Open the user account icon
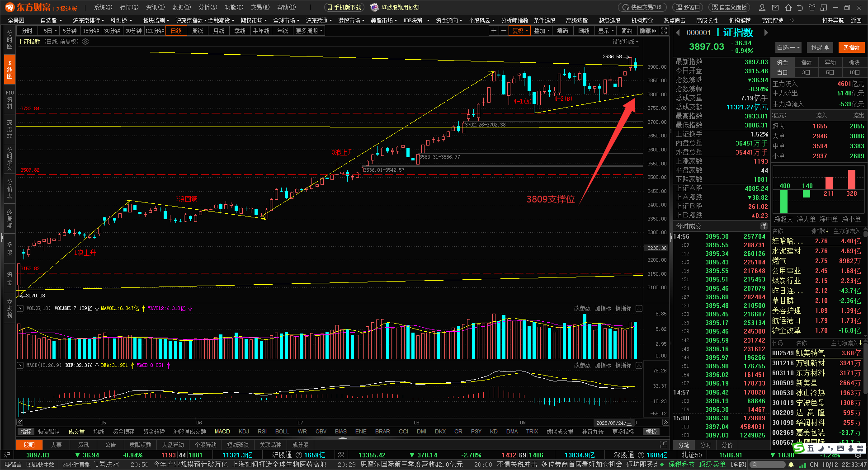Image resolution: width=868 pixels, height=470 pixels. [762, 8]
